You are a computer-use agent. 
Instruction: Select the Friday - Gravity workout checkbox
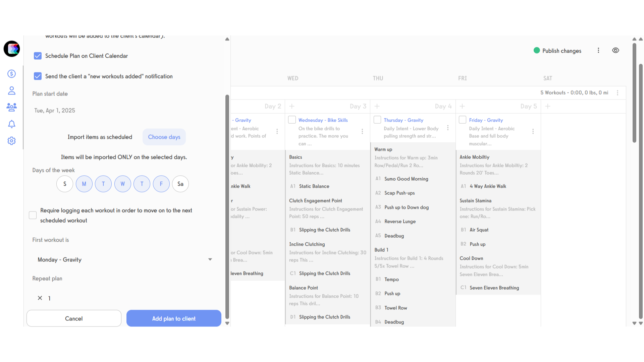click(463, 120)
